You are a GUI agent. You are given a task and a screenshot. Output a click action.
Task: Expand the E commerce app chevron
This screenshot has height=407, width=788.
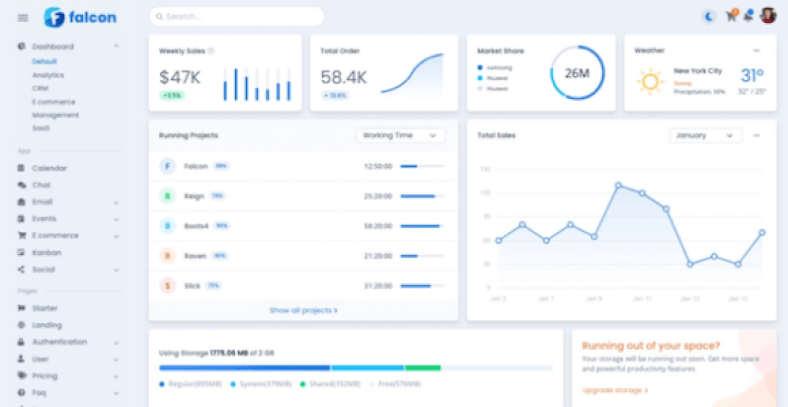116,236
